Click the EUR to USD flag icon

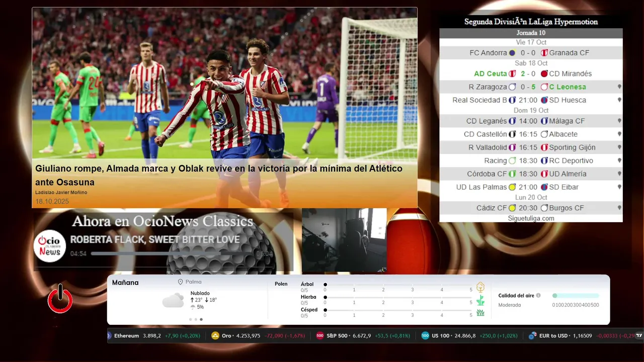point(532,336)
